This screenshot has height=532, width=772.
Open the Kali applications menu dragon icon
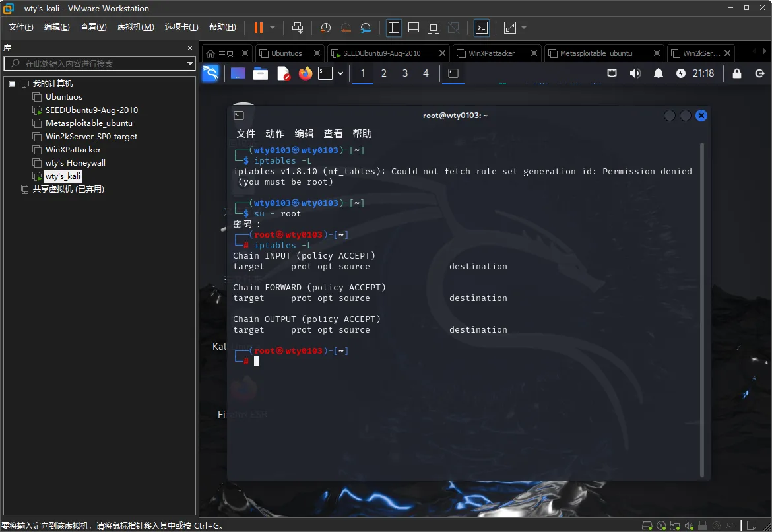tap(210, 73)
